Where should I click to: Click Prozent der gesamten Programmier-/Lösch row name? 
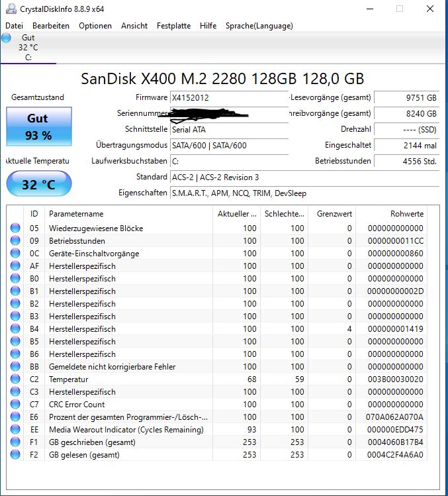(x=128, y=417)
